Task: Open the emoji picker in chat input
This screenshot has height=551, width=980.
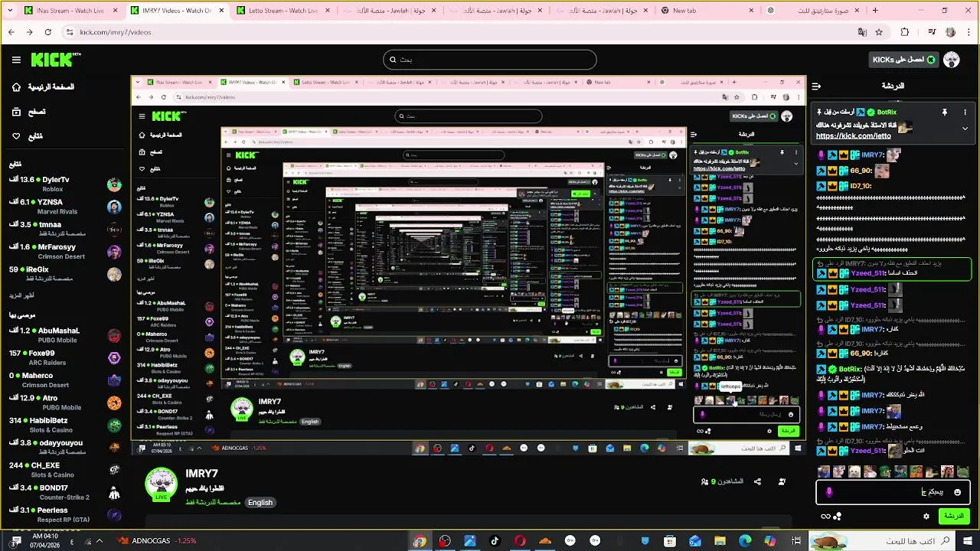Action: click(x=957, y=492)
